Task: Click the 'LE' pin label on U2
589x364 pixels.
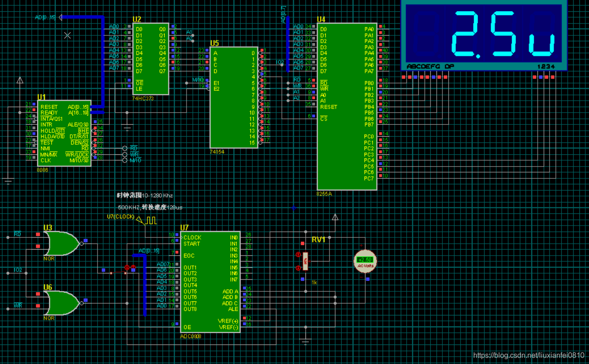Action: [x=139, y=89]
